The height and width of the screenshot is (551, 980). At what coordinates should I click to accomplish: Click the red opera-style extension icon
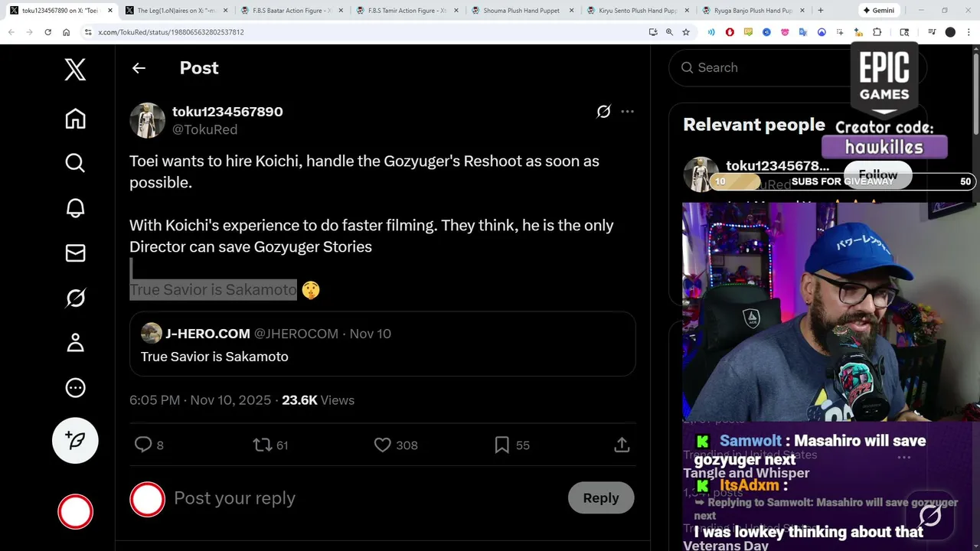coord(730,32)
